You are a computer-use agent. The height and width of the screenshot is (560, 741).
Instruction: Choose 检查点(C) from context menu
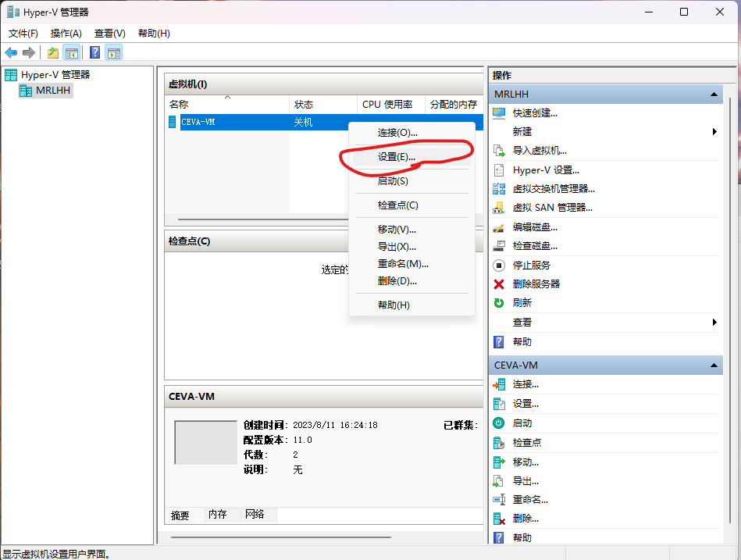click(411, 205)
